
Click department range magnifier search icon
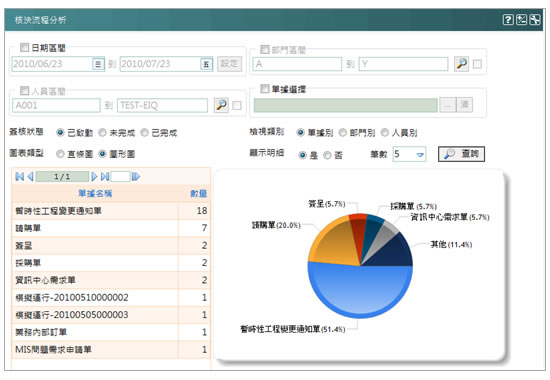tap(461, 64)
